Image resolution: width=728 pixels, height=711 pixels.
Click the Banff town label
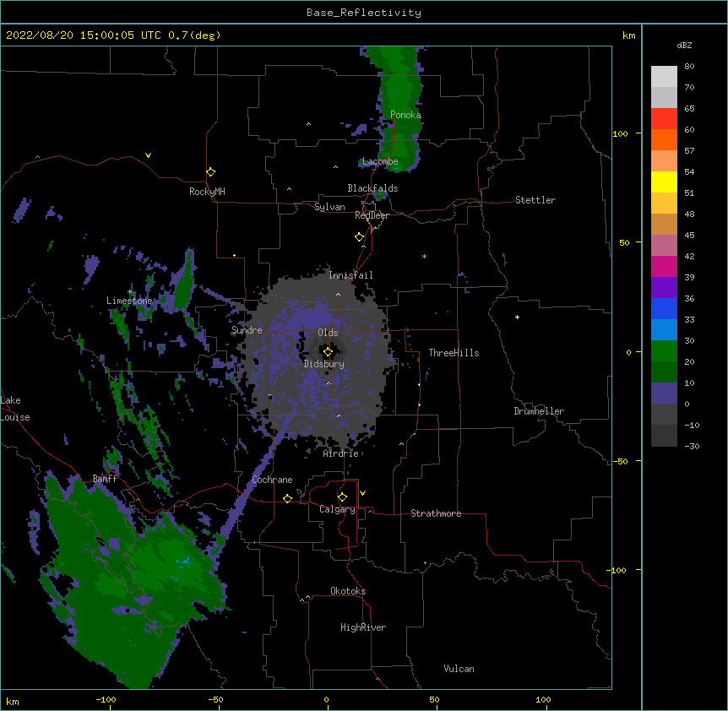[105, 479]
